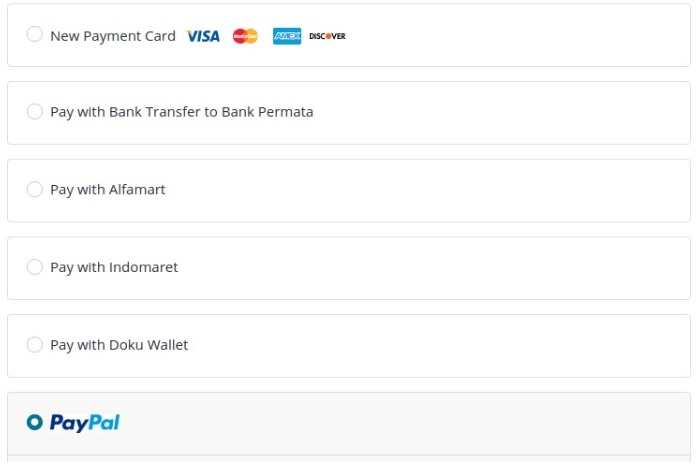Image resolution: width=696 pixels, height=468 pixels.
Task: Click the "New Payment Card" label text
Action: click(x=113, y=36)
